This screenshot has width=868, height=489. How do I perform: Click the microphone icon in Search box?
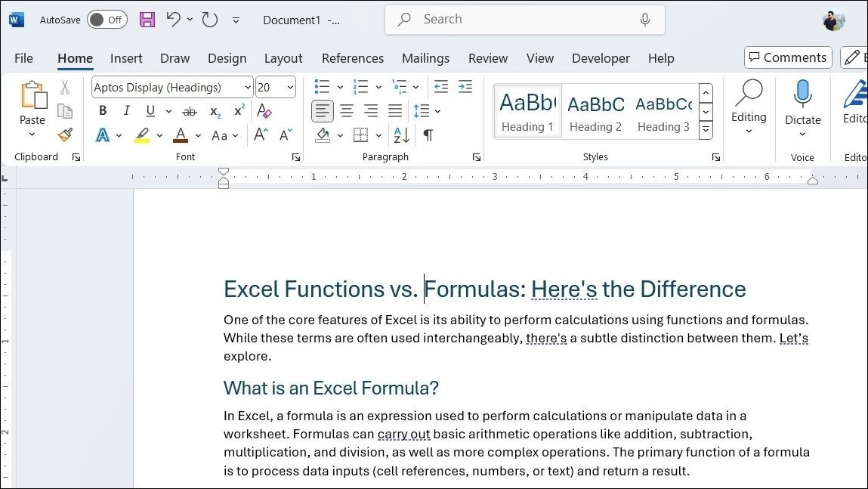click(x=645, y=20)
